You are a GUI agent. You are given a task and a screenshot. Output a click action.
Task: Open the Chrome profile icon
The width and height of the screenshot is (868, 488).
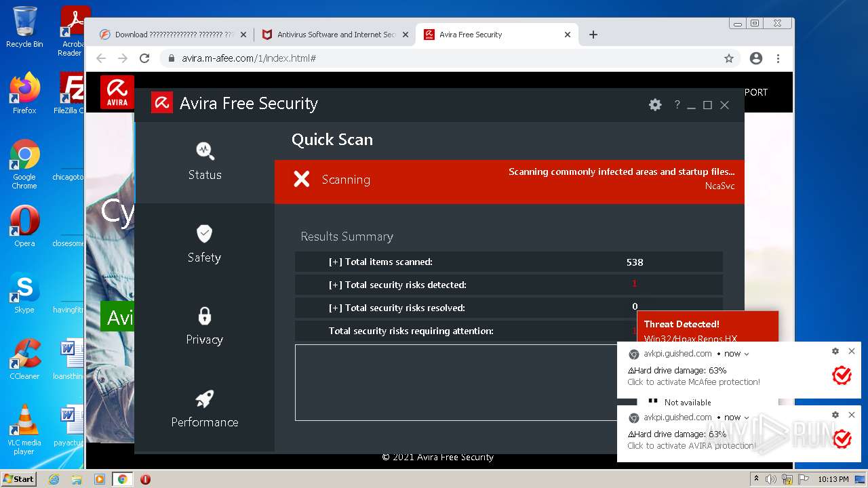tap(756, 58)
